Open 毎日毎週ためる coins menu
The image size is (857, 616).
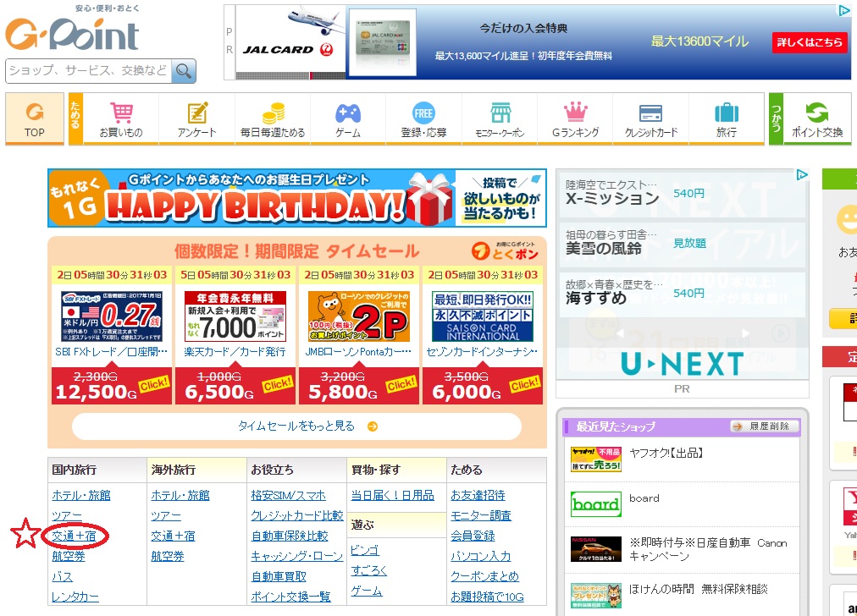273,119
